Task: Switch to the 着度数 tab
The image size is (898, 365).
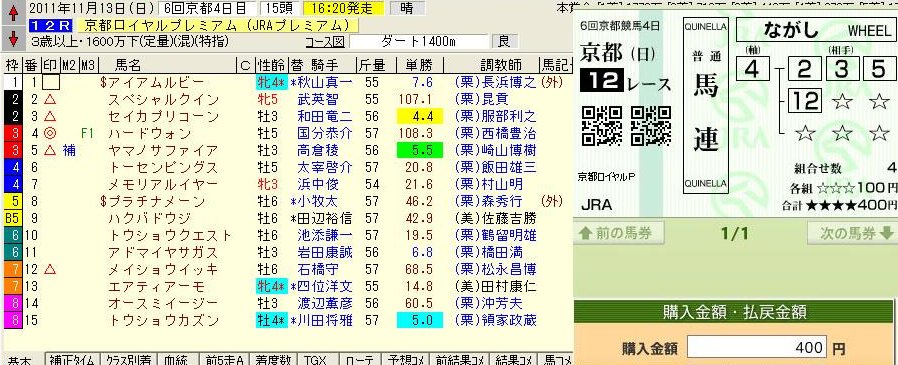Action: click(x=273, y=359)
